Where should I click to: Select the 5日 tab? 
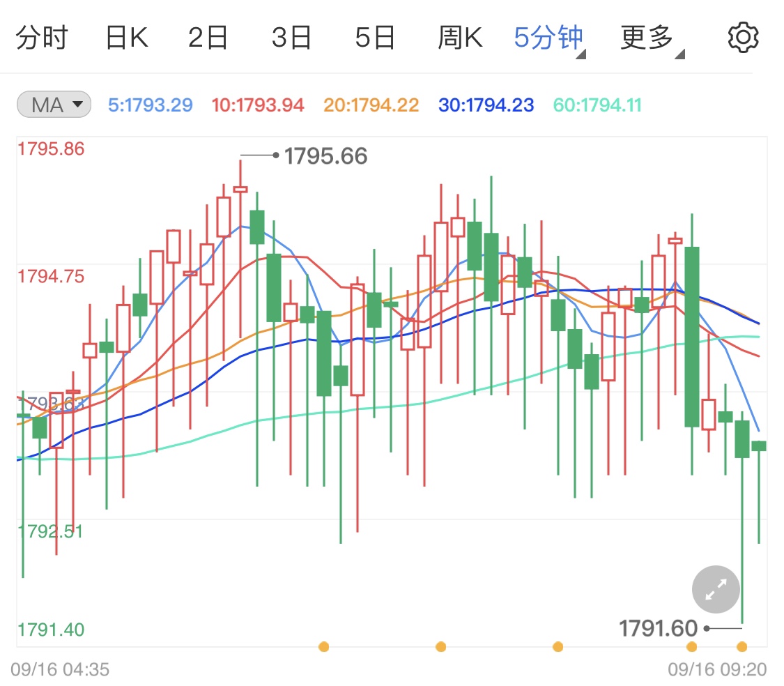(x=375, y=38)
